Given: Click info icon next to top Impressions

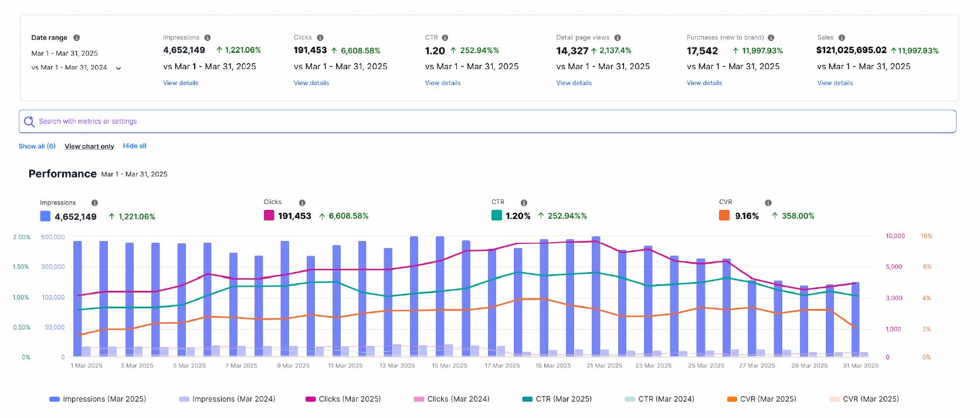Looking at the screenshot, I should coord(208,38).
